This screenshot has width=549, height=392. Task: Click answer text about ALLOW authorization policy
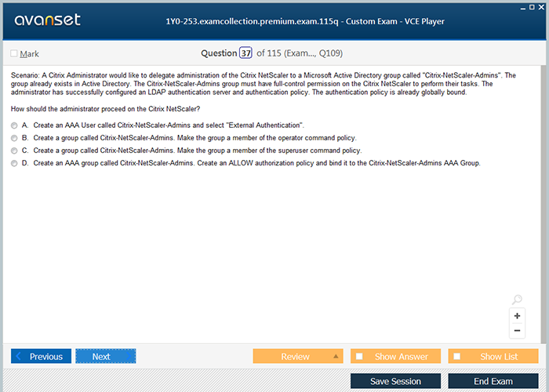[256, 163]
